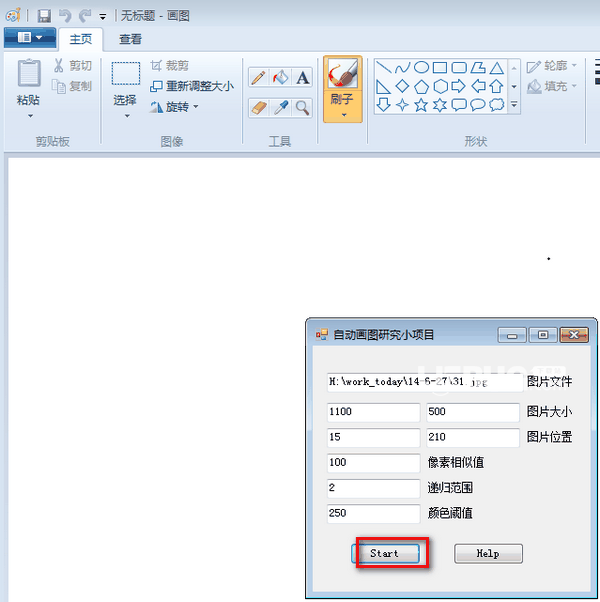Pick the Six-point star shape
The width and height of the screenshot is (600, 602).
point(440,104)
